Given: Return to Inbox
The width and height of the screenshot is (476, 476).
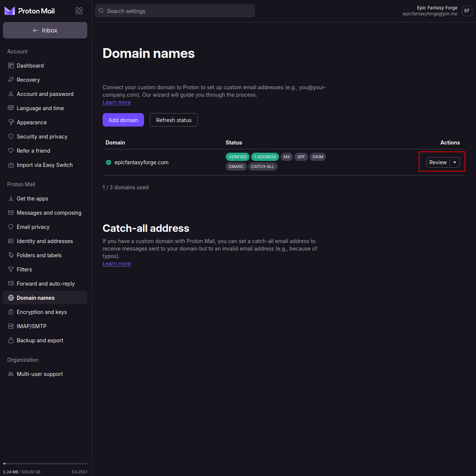Looking at the screenshot, I should click(45, 30).
